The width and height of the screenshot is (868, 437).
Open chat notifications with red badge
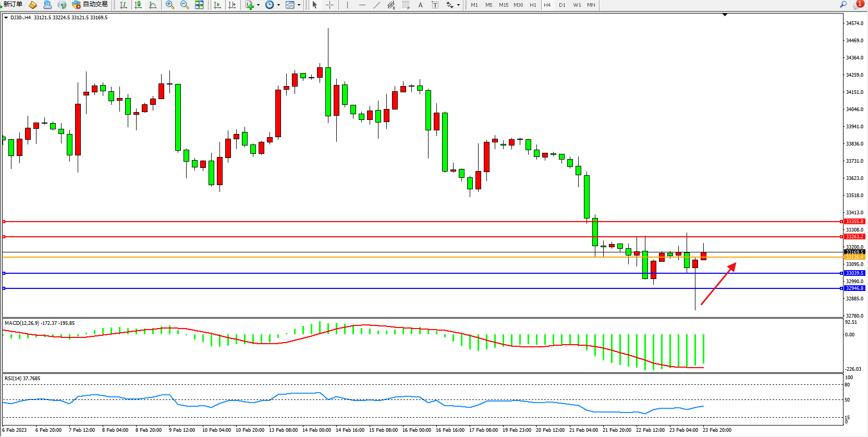(858, 5)
